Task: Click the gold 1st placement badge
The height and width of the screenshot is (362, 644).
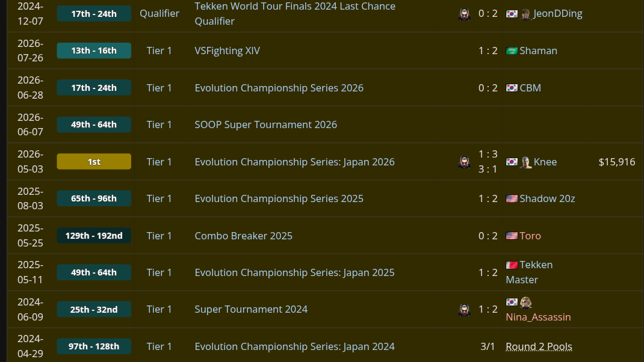Action: point(94,162)
